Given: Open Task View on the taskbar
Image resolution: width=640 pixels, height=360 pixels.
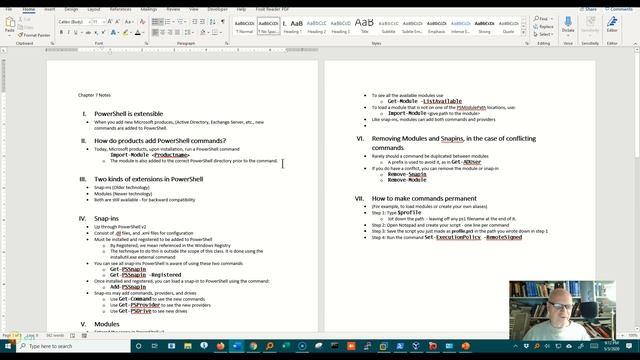Looking at the screenshot, I should pos(155,346).
